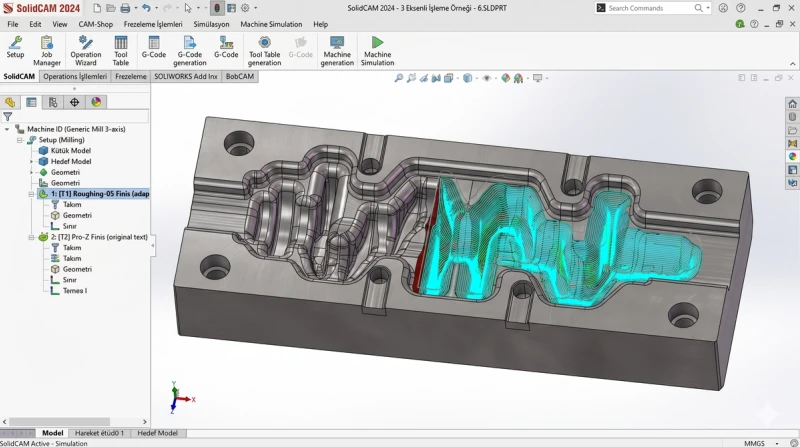
Task: Open the CAM-Shop menu
Action: click(x=95, y=24)
